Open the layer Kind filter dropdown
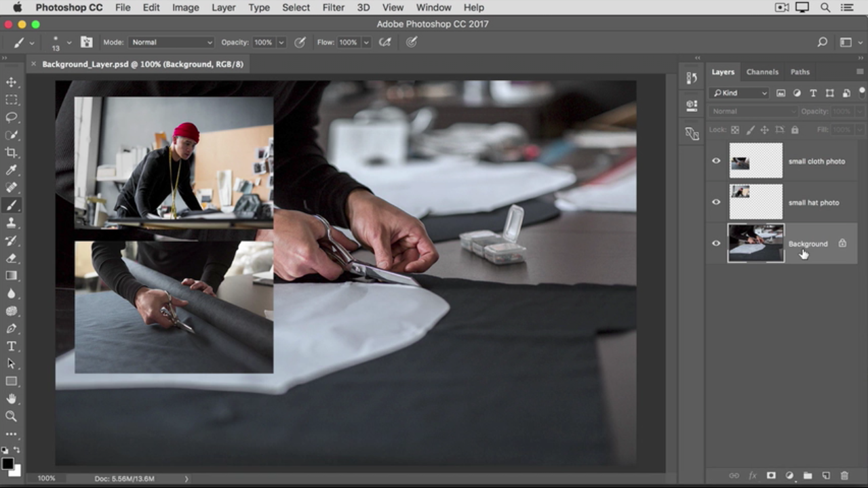 pos(739,93)
